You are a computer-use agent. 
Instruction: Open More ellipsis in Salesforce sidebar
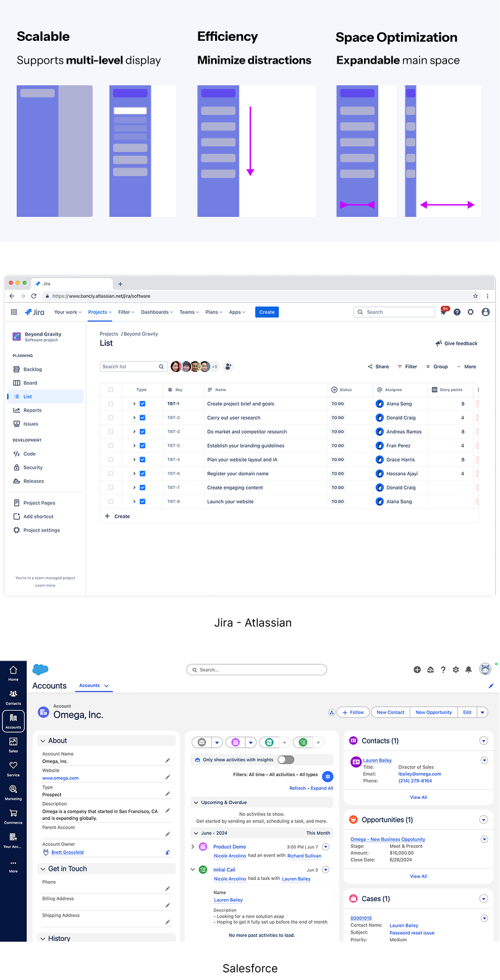13,865
